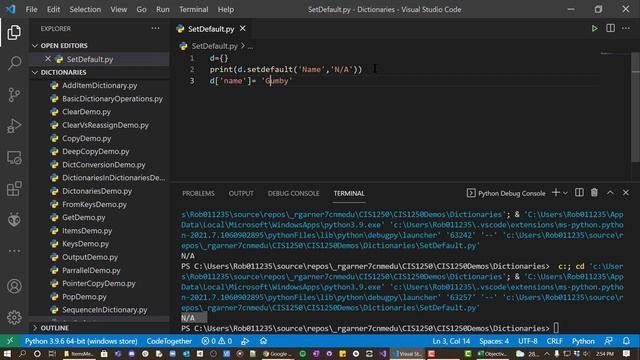Viewport: 640px width, 360px height.
Task: Change language mode Python in status bar
Action: pyautogui.click(x=583, y=341)
